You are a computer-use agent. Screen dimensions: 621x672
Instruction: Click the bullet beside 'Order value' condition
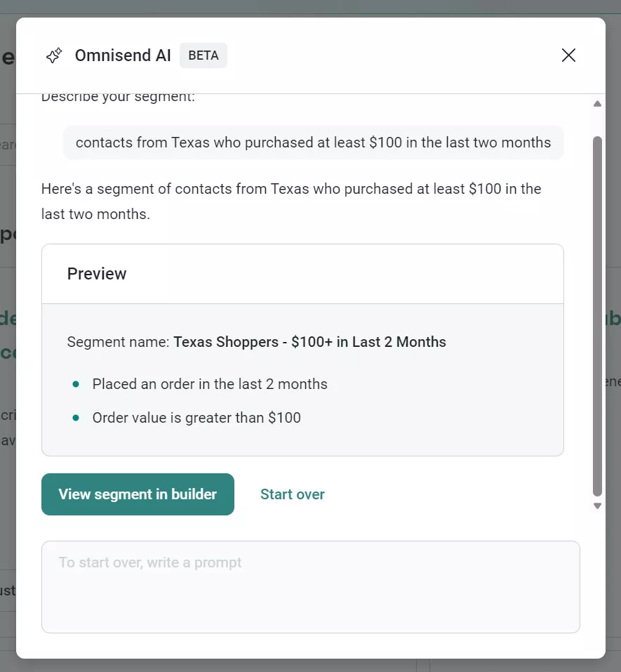pyautogui.click(x=76, y=417)
